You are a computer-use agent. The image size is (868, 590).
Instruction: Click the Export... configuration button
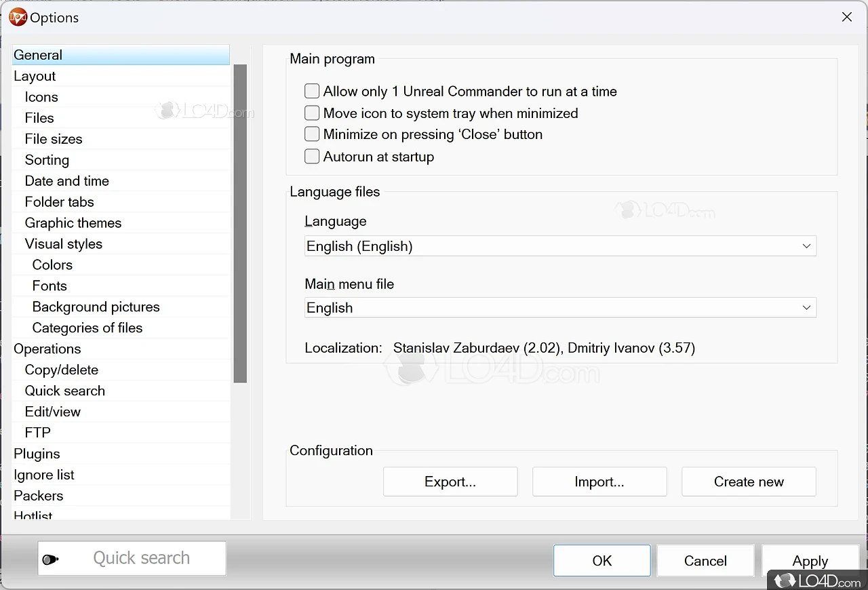click(450, 481)
